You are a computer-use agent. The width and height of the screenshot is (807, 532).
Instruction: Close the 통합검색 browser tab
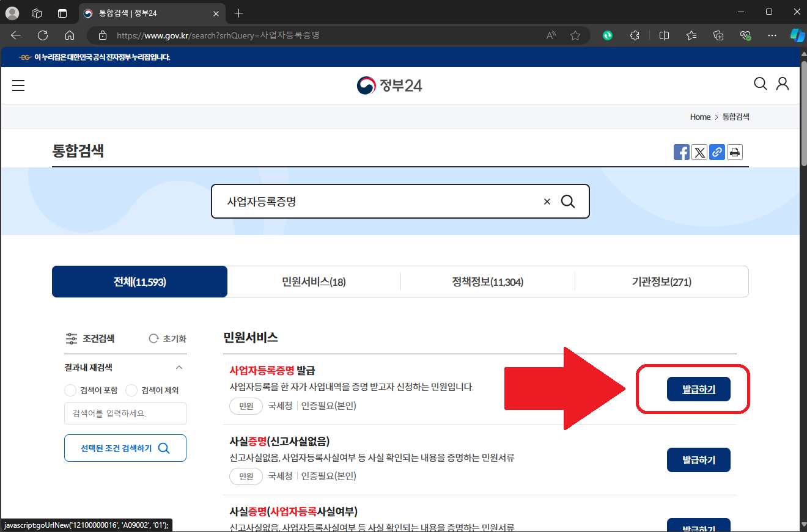tap(215, 13)
